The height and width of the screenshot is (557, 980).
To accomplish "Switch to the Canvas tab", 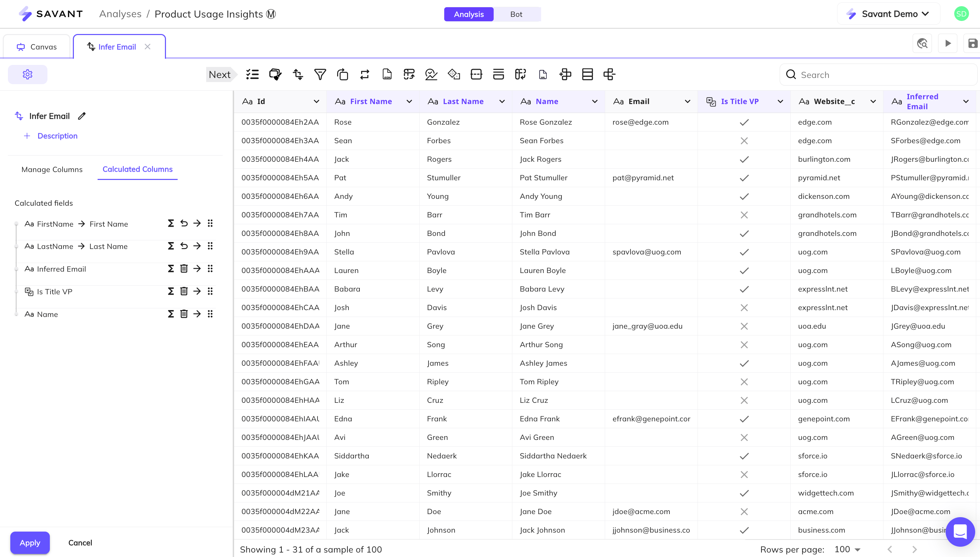I will (37, 46).
